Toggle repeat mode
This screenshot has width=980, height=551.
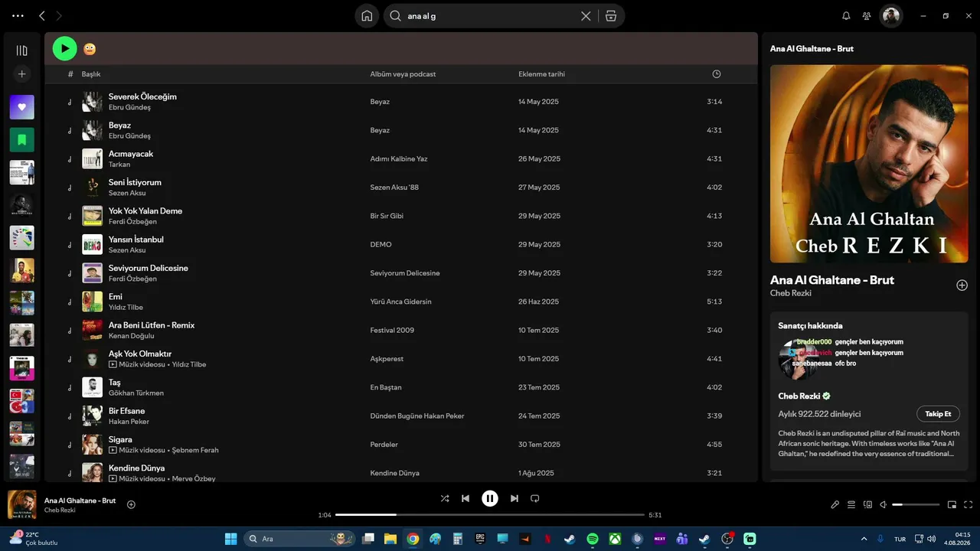coord(535,498)
